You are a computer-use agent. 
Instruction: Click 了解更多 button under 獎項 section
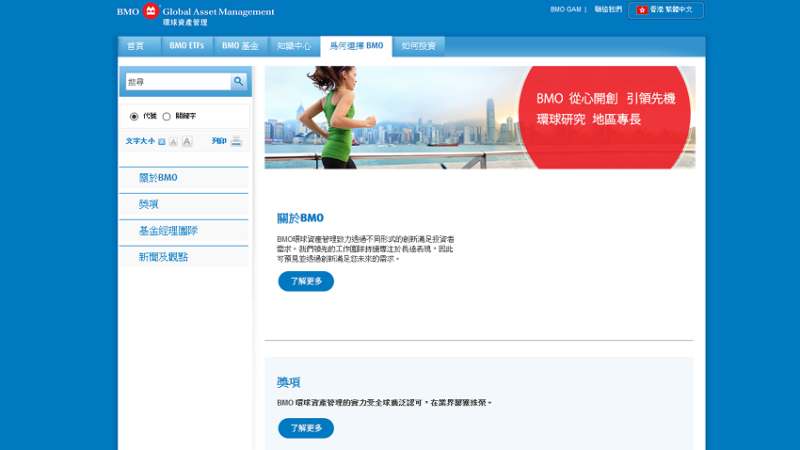tap(306, 428)
